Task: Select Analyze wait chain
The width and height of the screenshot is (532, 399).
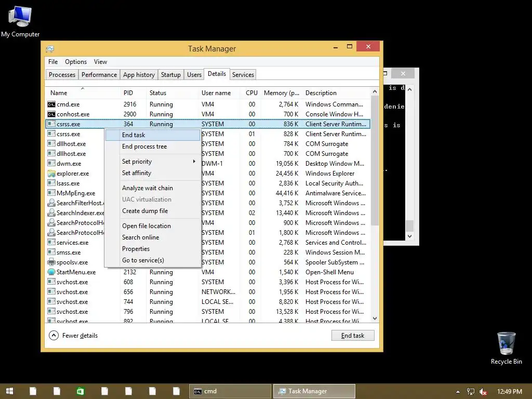Action: 153,188
